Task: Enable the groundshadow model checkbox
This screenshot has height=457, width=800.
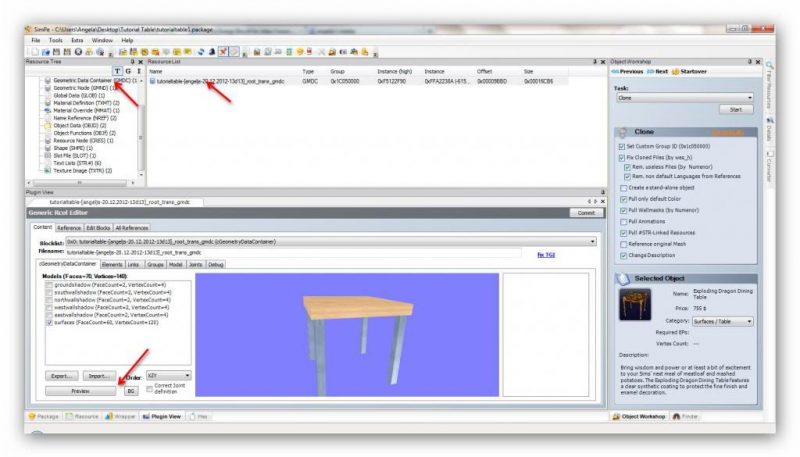Action: (50, 285)
